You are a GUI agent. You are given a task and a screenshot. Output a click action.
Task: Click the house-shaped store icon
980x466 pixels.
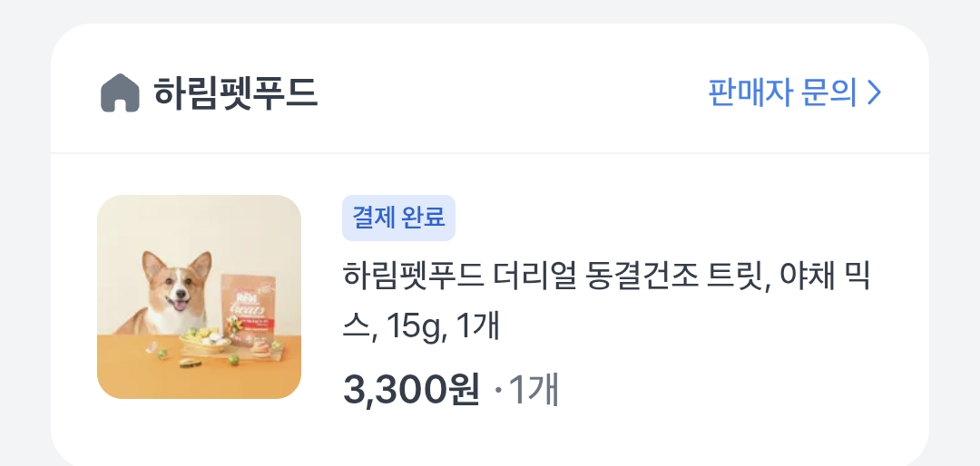tap(120, 93)
